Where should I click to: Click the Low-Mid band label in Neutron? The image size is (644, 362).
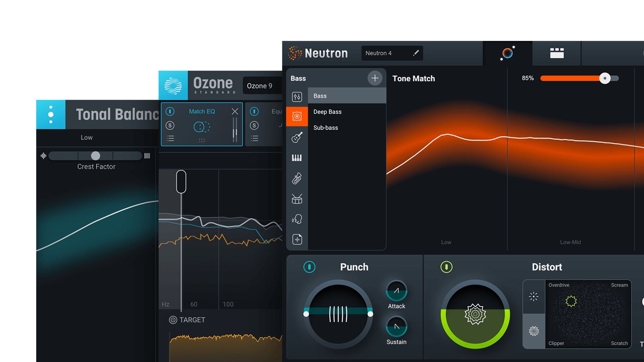(x=570, y=242)
